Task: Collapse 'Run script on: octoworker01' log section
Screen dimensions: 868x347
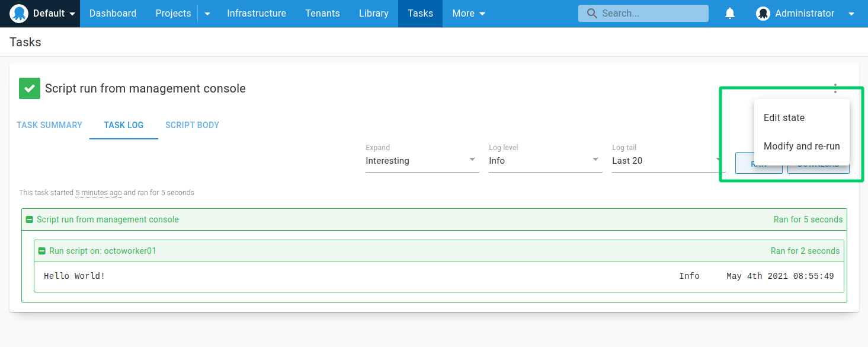Action: pyautogui.click(x=42, y=251)
